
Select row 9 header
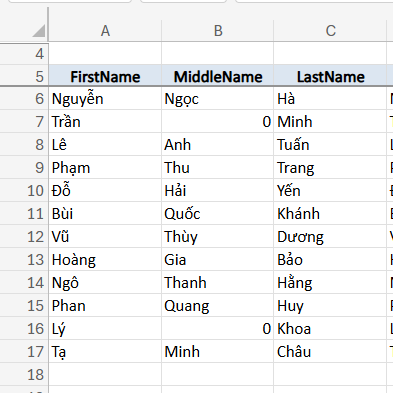(24, 168)
